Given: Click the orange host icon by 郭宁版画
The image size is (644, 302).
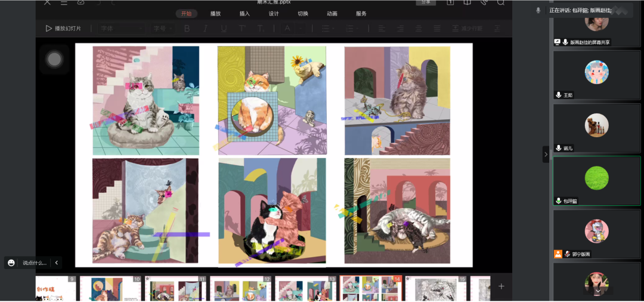Looking at the screenshot, I should click(x=558, y=254).
